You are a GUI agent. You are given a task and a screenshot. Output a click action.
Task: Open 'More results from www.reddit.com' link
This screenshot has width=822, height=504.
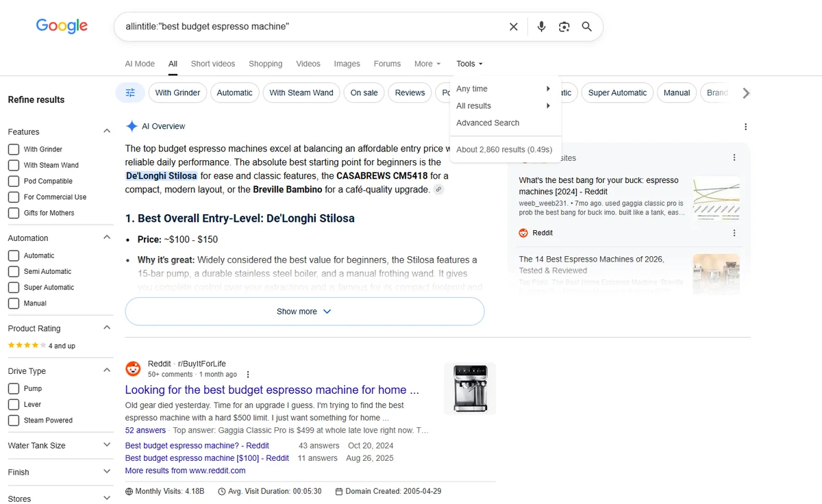pos(185,470)
